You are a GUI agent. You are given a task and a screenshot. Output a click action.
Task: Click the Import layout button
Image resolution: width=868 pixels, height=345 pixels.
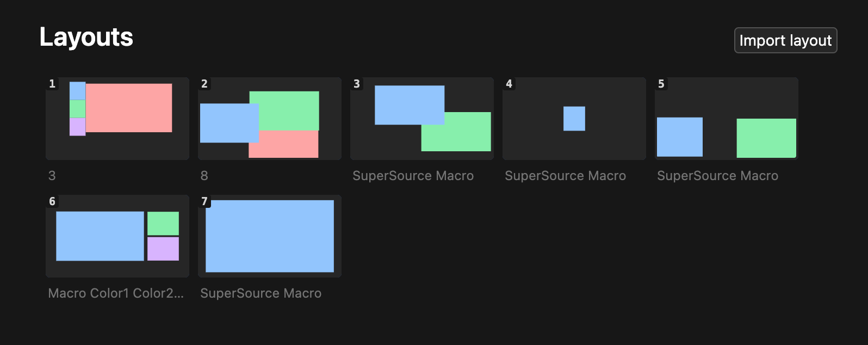pos(785,40)
